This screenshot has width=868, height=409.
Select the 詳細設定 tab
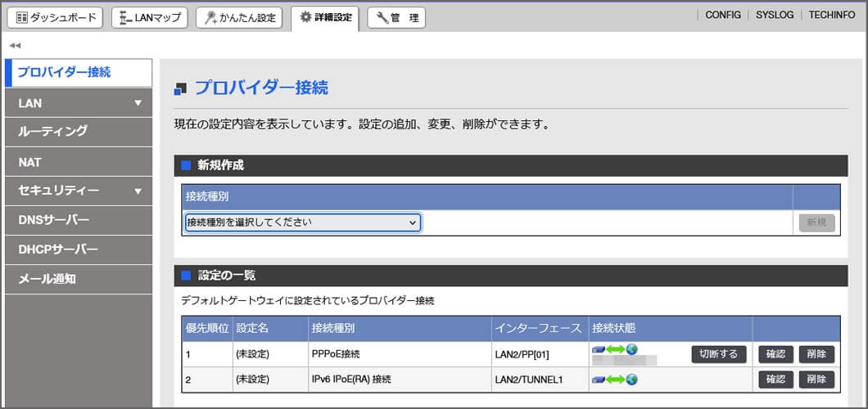point(325,18)
